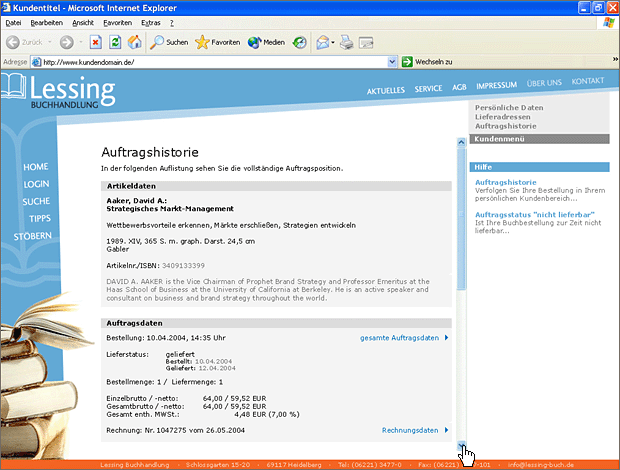Go to HOME in left navigation
The width and height of the screenshot is (620, 470).
pos(36,167)
